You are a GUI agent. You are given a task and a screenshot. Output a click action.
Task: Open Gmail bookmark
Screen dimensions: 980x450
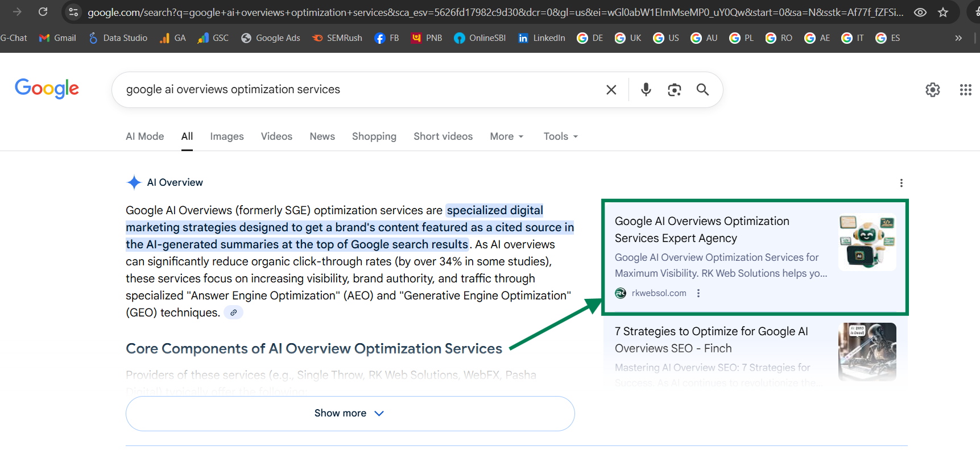(57, 38)
